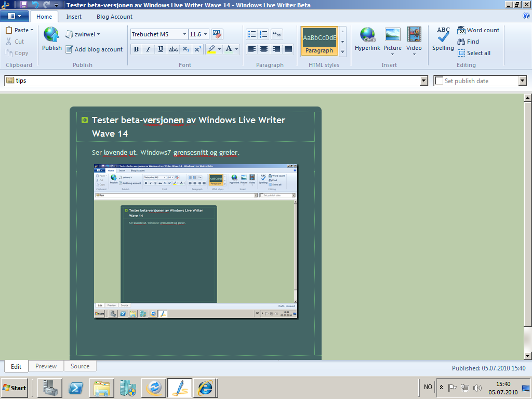Open the font size dropdown
532x399 pixels.
(x=205, y=34)
